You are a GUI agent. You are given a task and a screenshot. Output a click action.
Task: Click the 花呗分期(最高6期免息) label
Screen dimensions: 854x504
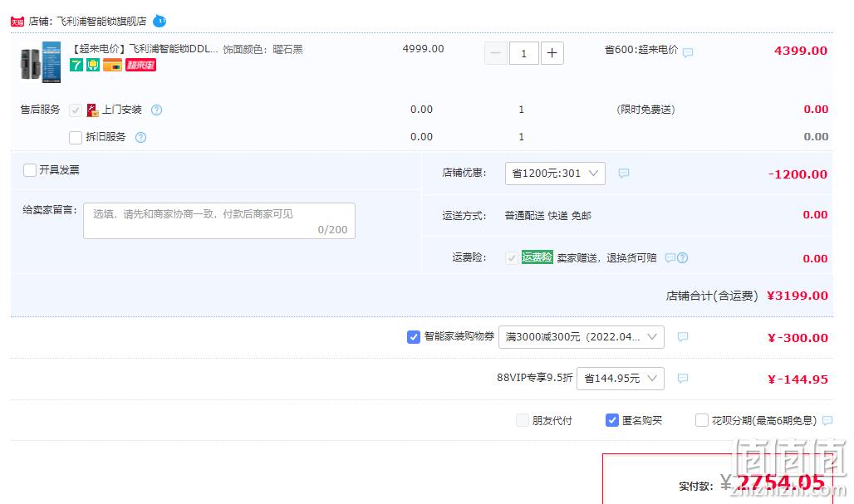coord(764,420)
